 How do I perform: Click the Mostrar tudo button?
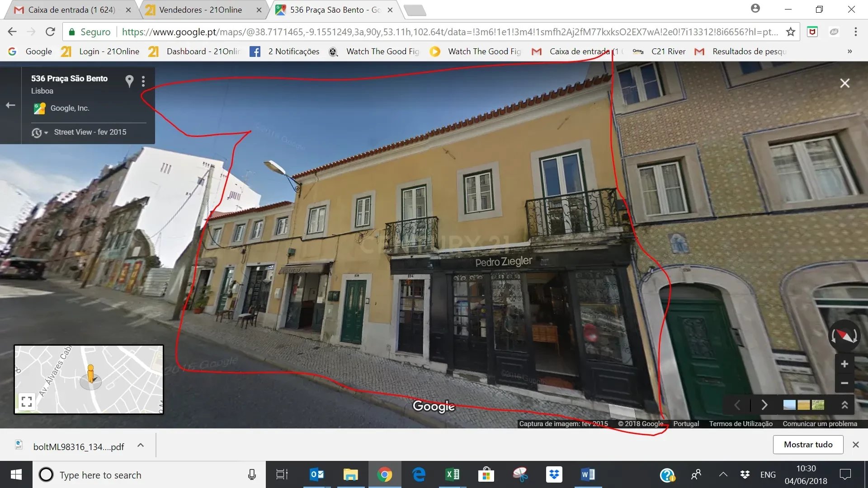click(x=808, y=445)
